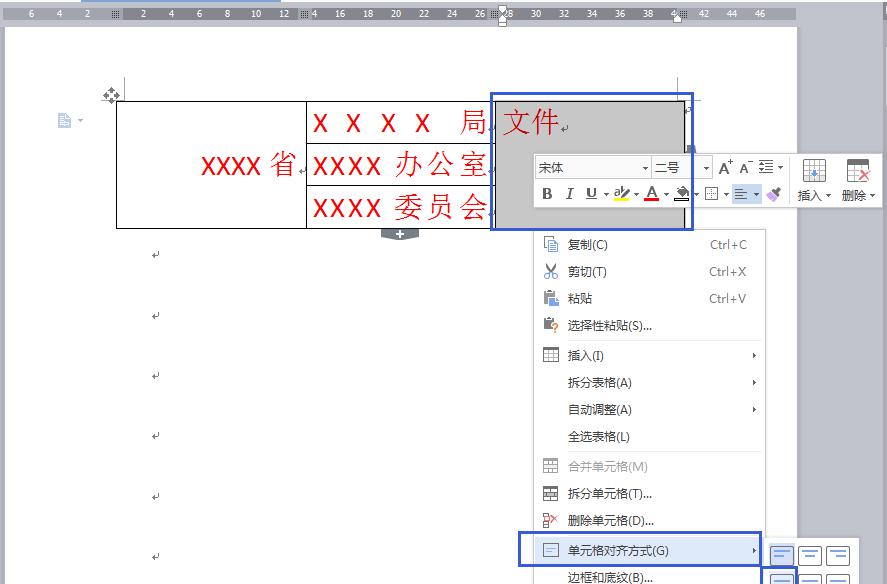Open the 二号 font size dropdown
This screenshot has width=887, height=584.
pyautogui.click(x=706, y=168)
